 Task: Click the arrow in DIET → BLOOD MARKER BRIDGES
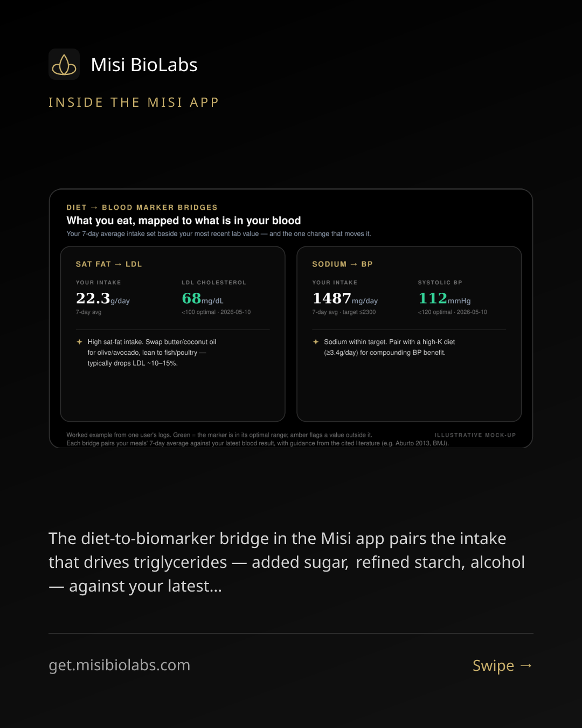click(94, 208)
